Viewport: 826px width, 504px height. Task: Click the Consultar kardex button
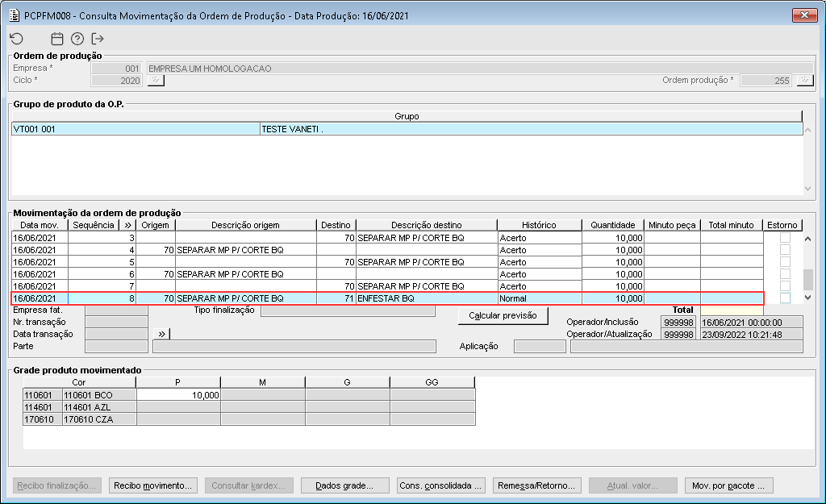coord(248,485)
